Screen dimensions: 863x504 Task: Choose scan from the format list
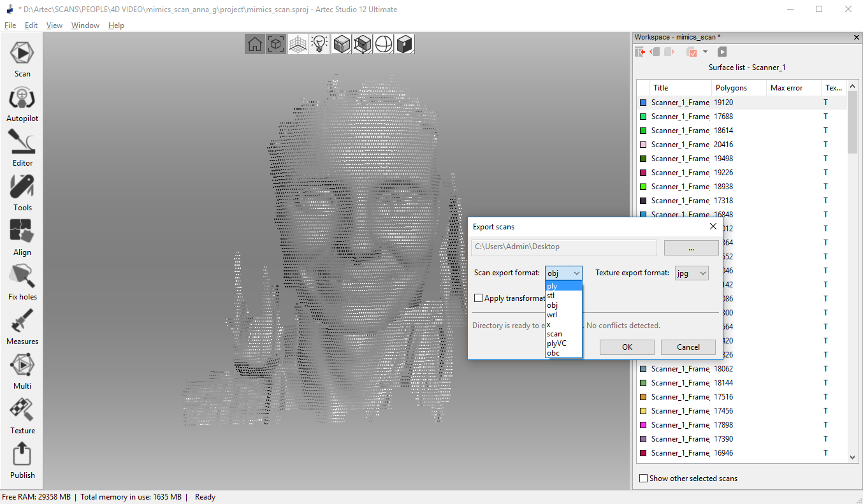click(x=563, y=334)
